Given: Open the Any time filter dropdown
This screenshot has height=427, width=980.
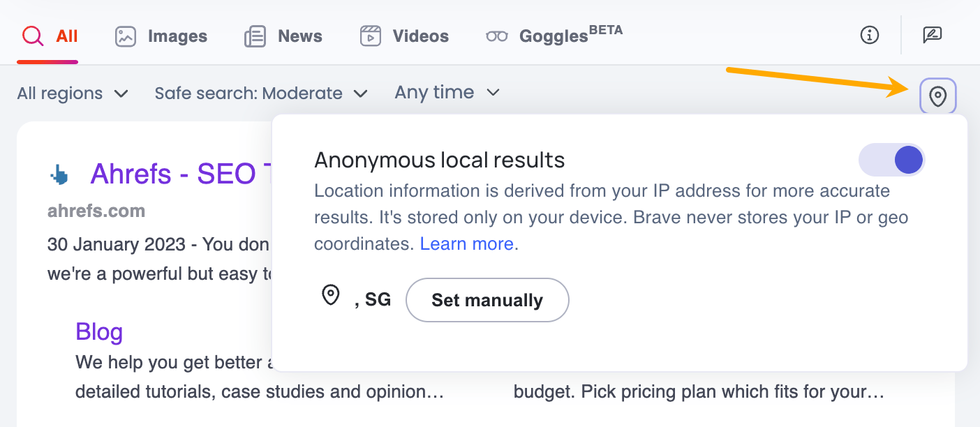Looking at the screenshot, I should (446, 92).
